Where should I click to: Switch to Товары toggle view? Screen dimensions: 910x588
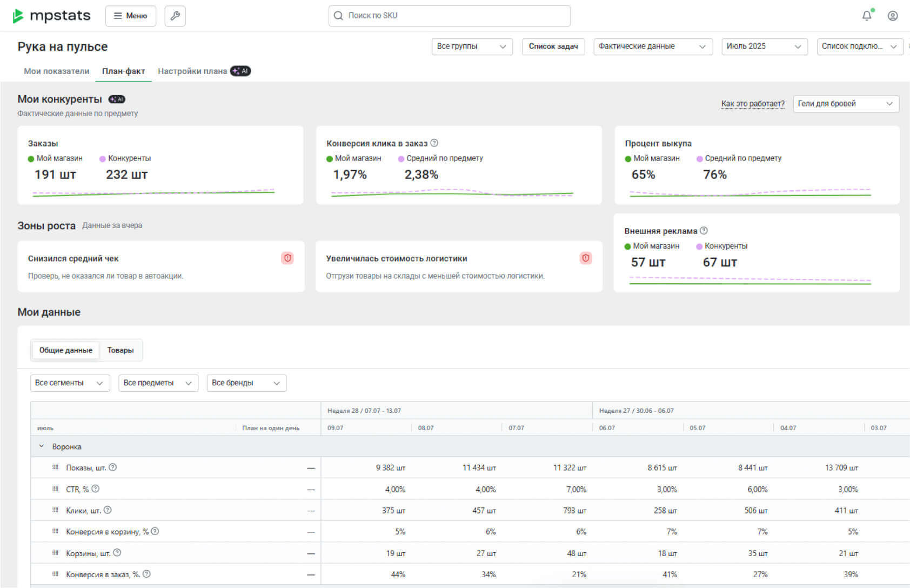120,350
